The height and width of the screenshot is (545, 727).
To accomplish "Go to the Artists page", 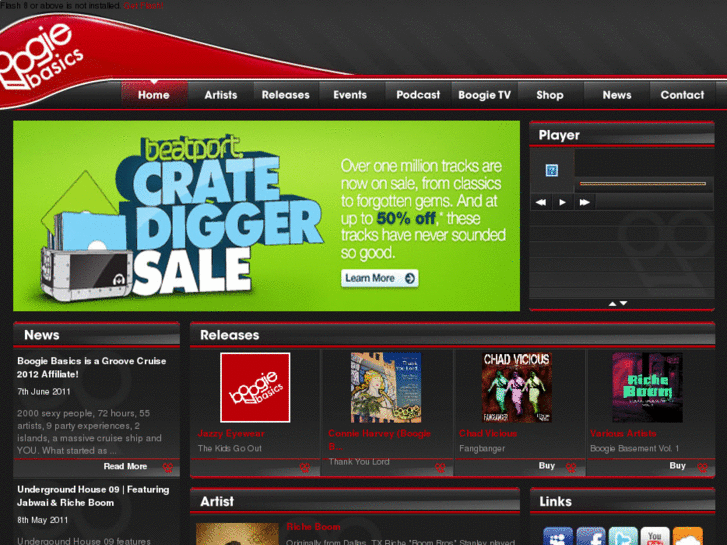I will tap(221, 95).
